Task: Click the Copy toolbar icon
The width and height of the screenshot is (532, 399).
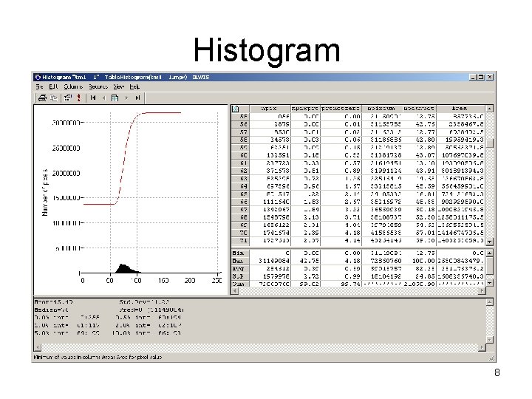Action: pos(54,98)
